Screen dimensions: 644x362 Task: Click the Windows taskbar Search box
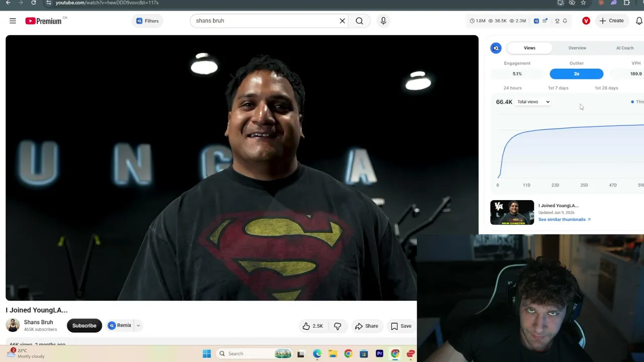(x=254, y=354)
